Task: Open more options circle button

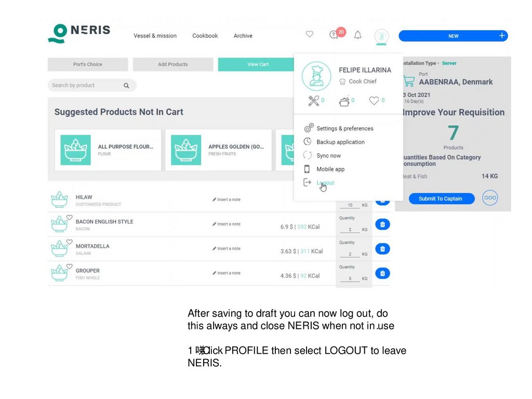Action: click(490, 198)
